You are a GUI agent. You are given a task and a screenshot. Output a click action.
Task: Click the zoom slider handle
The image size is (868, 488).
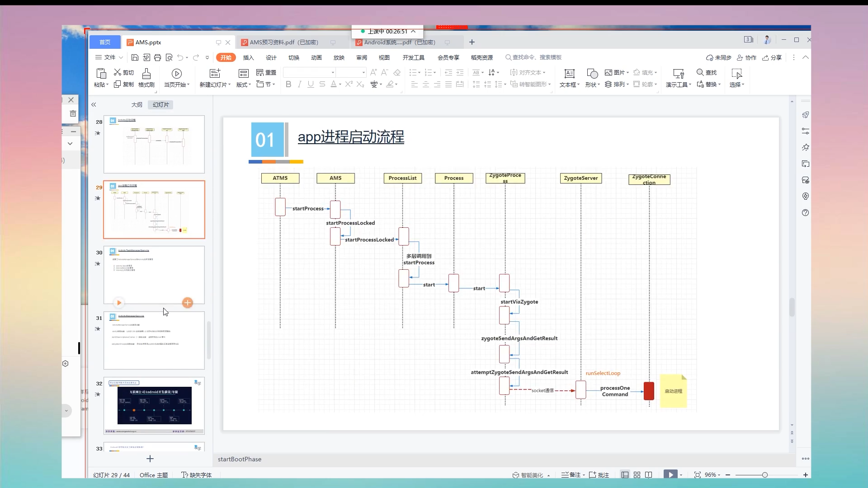(x=764, y=475)
